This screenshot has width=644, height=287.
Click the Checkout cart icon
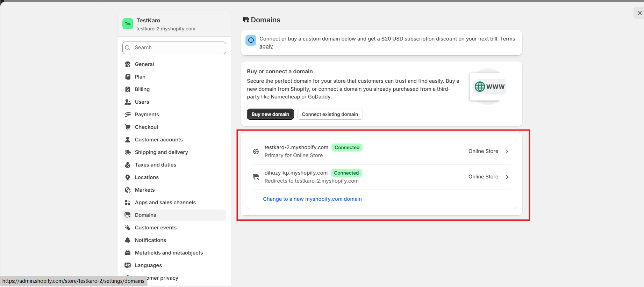click(128, 127)
